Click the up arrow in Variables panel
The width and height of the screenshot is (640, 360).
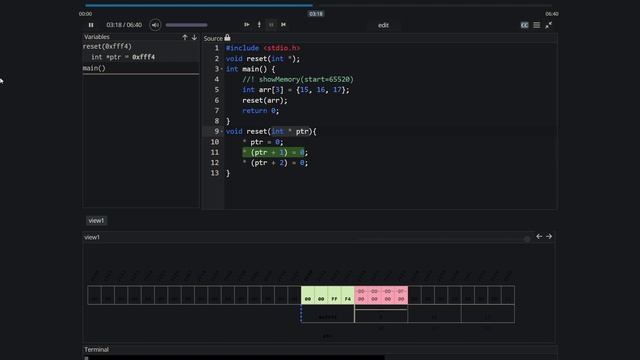point(185,37)
